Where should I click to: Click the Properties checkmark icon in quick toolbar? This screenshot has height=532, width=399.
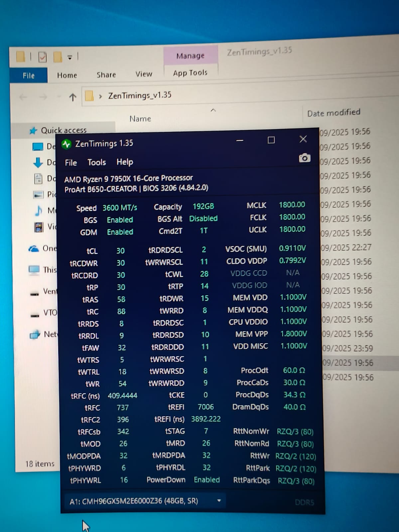pos(43,57)
